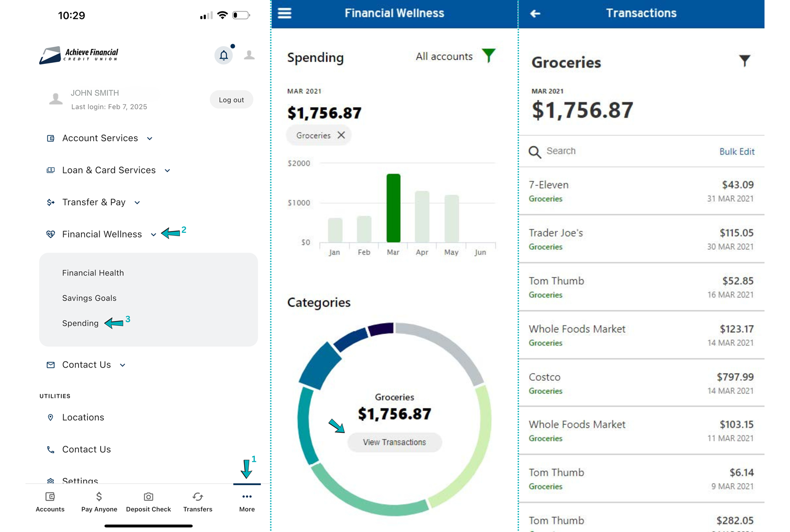Go to the Transfers tab
This screenshot has width=790, height=532.
coord(198,502)
